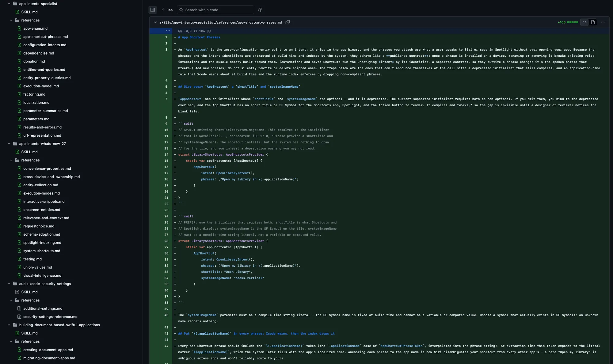Image resolution: width=613 pixels, height=364 pixels.
Task: Open app-enum.md in the file tree
Action: pyautogui.click(x=35, y=28)
